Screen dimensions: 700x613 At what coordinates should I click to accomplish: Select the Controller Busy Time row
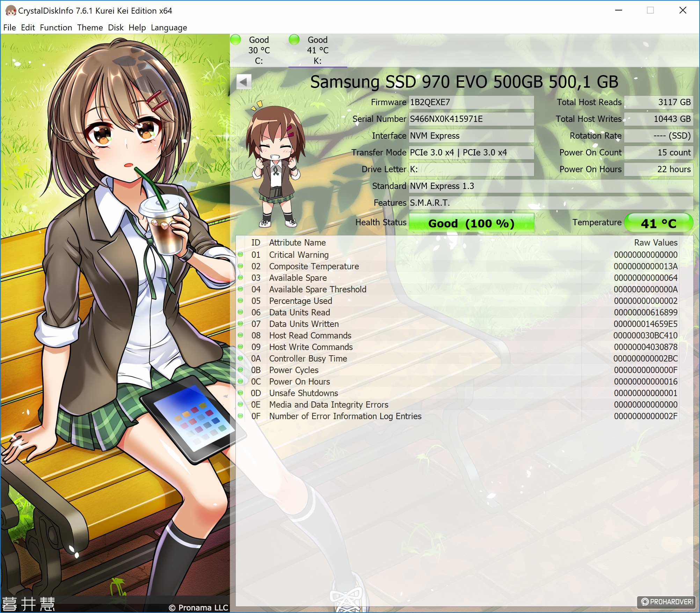pyautogui.click(x=458, y=358)
